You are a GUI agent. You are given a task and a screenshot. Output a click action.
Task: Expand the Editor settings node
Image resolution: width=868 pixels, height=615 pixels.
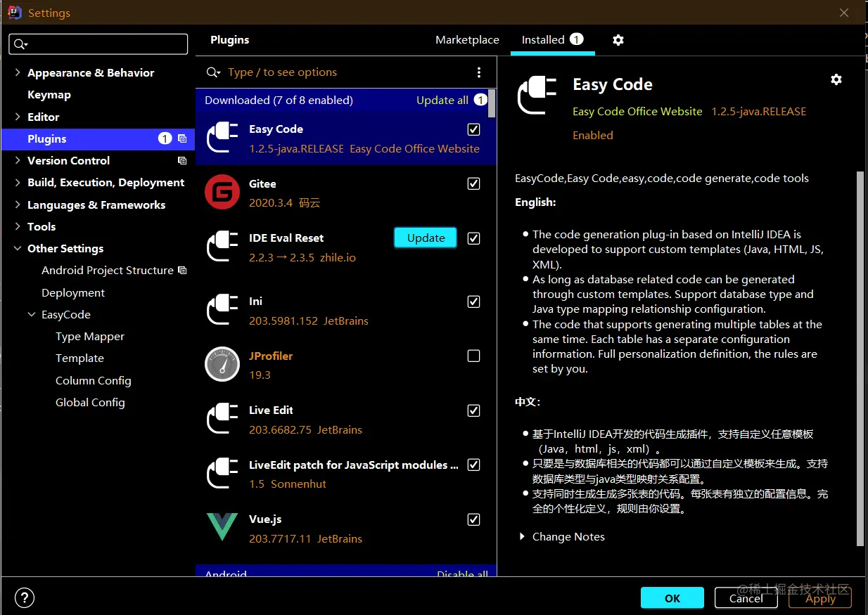(18, 117)
